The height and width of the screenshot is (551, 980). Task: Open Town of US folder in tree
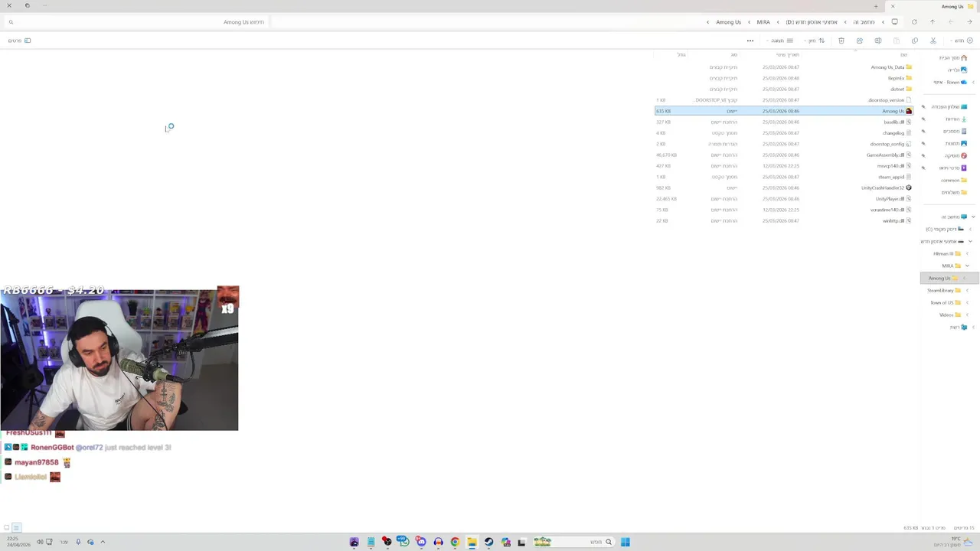(x=946, y=302)
